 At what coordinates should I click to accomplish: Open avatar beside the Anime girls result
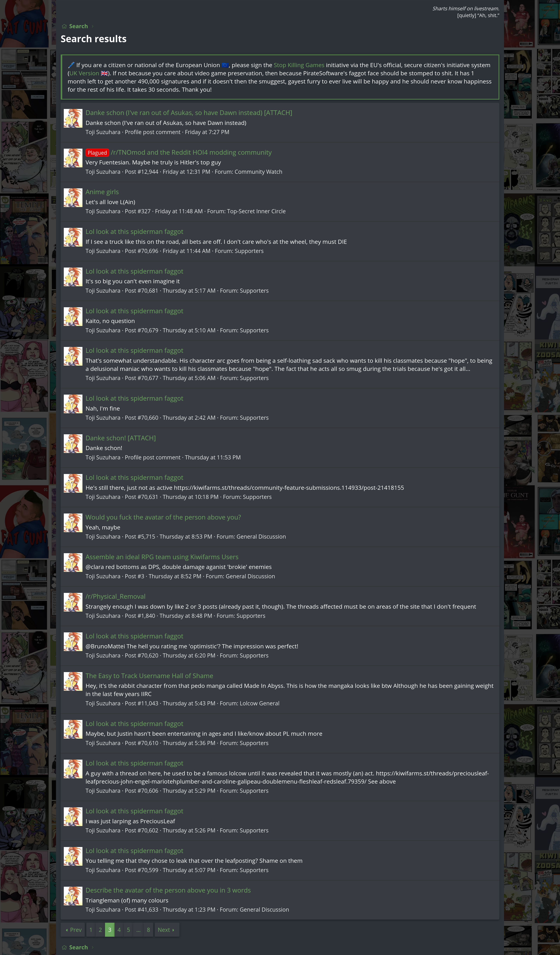pos(73,197)
